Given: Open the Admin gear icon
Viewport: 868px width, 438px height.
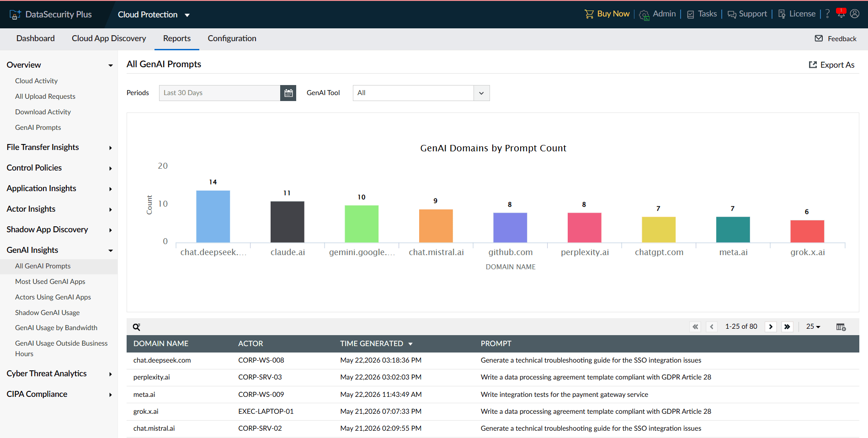Looking at the screenshot, I should [x=644, y=15].
